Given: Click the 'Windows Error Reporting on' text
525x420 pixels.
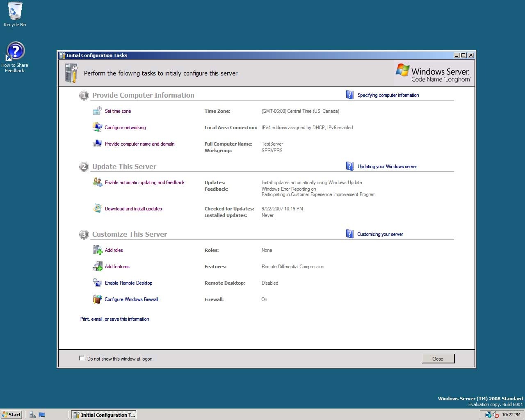Looking at the screenshot, I should pyautogui.click(x=289, y=189).
